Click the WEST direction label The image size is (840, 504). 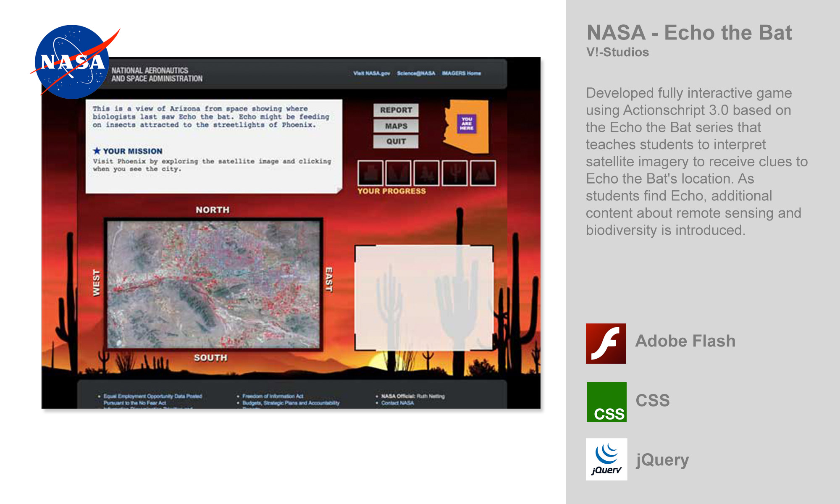click(96, 283)
